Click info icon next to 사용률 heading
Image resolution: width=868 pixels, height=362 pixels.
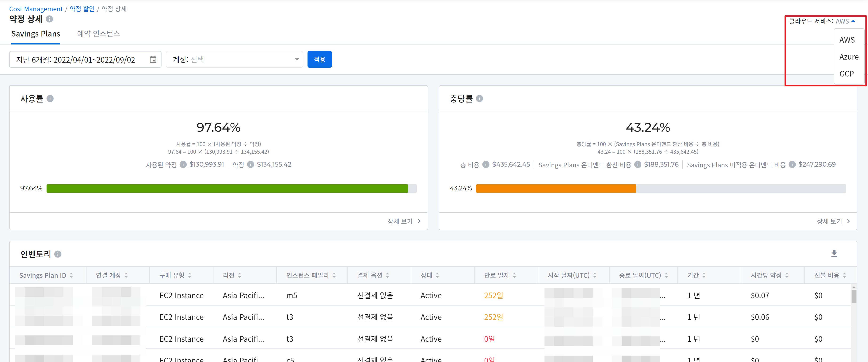pyautogui.click(x=50, y=99)
